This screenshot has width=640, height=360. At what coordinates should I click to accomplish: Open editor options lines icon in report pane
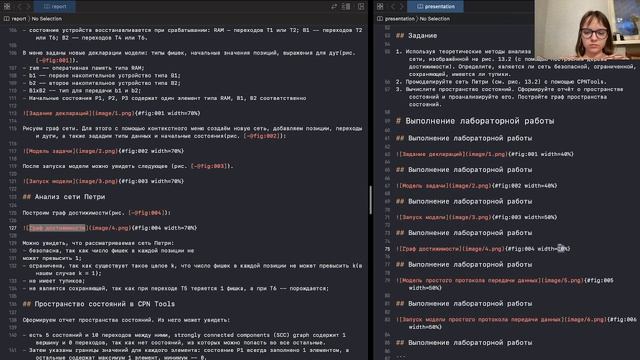(x=346, y=6)
